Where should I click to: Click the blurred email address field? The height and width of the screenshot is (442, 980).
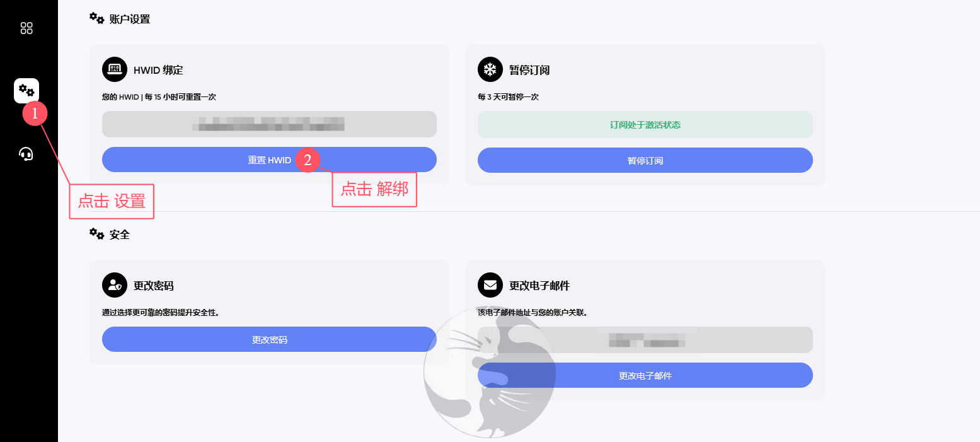pyautogui.click(x=645, y=340)
